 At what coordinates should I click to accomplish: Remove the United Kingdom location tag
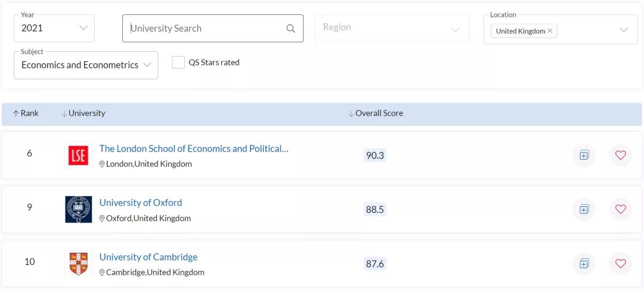pyautogui.click(x=550, y=31)
